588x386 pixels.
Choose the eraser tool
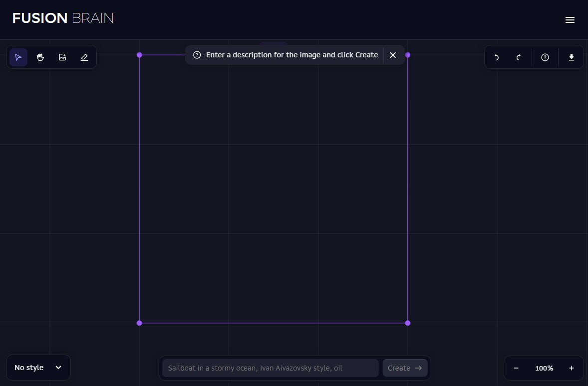pos(84,57)
